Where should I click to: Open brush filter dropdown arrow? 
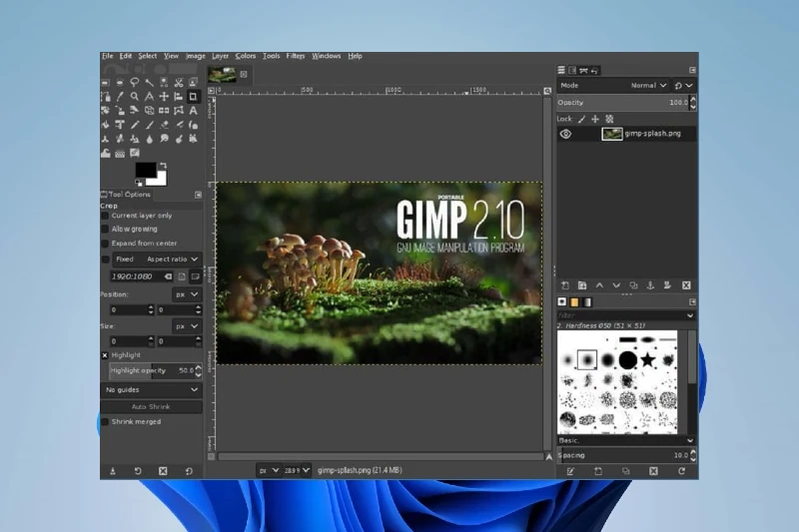pos(690,315)
